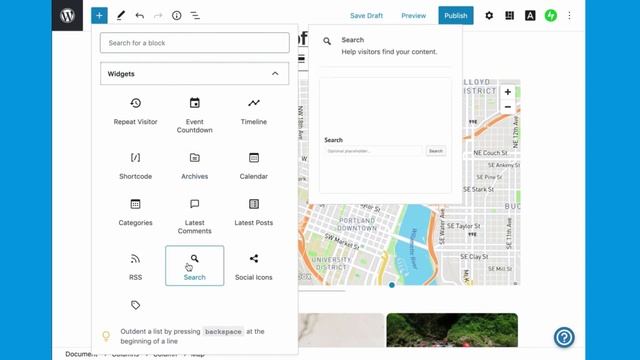Image resolution: width=640 pixels, height=360 pixels.
Task: Toggle the blue add block inserter button
Action: point(99,16)
